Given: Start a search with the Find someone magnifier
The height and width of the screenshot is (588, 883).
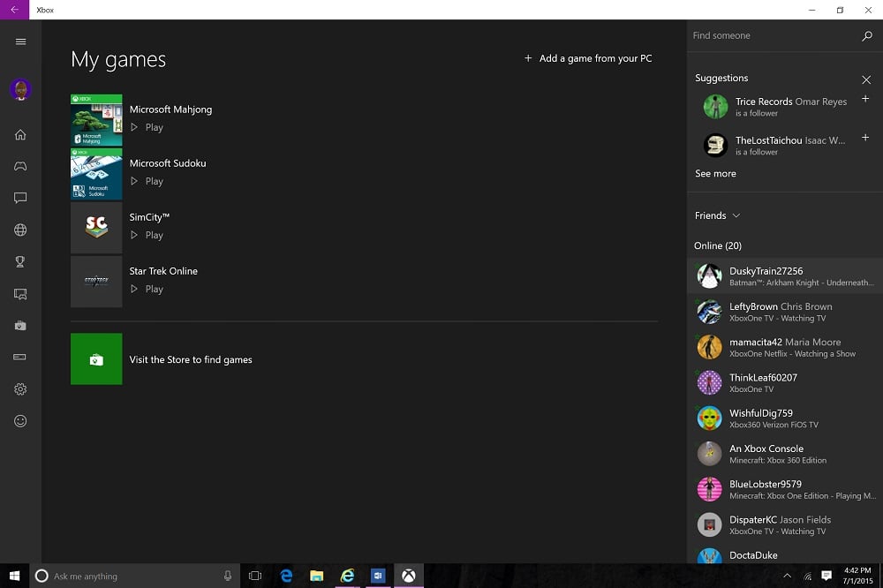Looking at the screenshot, I should tap(866, 36).
